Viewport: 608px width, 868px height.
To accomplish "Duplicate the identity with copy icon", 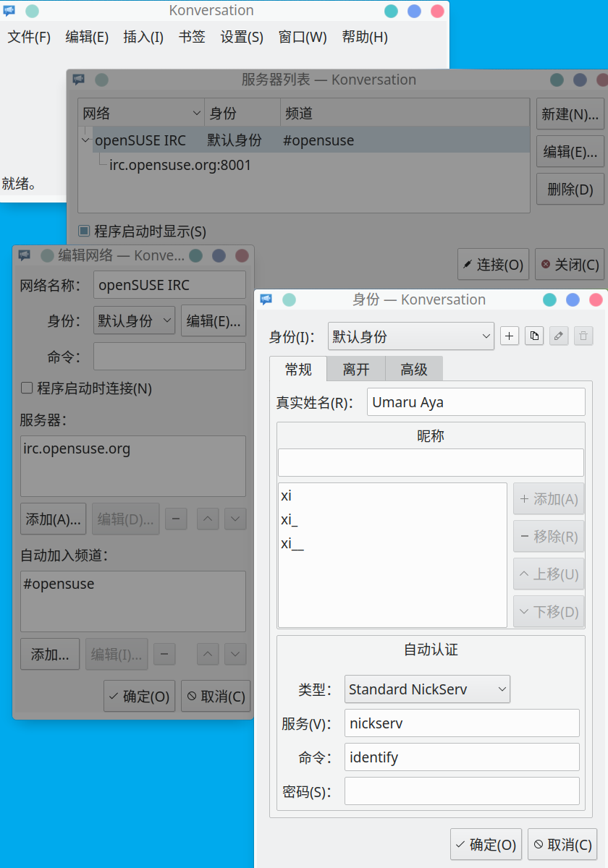I will (534, 336).
